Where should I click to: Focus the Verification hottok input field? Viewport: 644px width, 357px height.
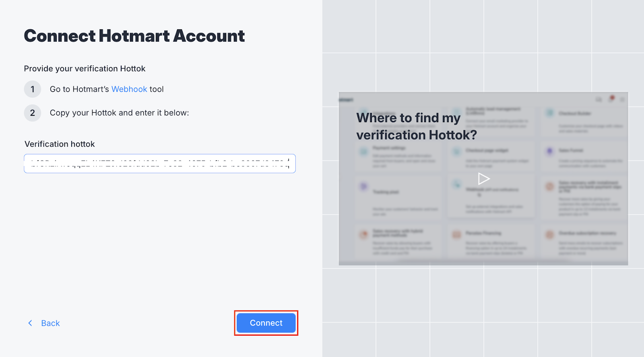[x=160, y=164]
